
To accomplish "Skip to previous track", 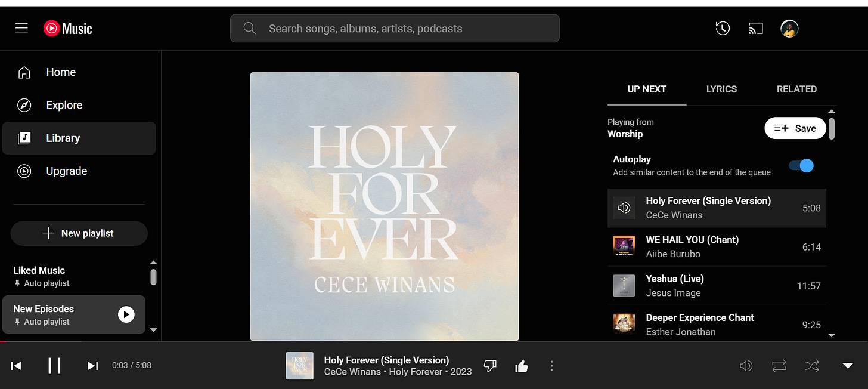I will tap(16, 365).
